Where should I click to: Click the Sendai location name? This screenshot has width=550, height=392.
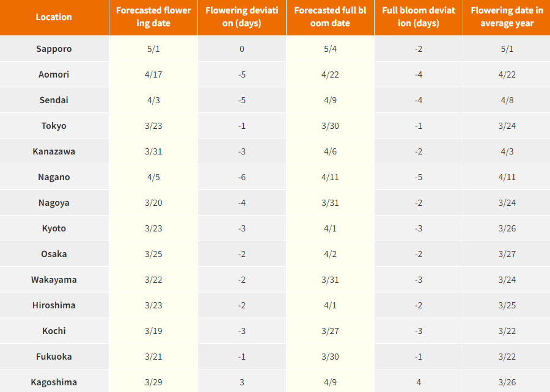tap(54, 100)
